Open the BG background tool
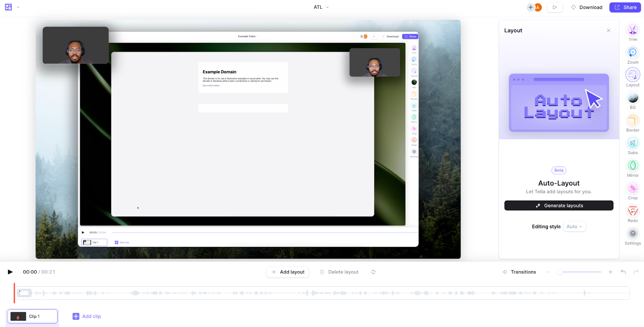The width and height of the screenshot is (644, 327). [x=633, y=100]
